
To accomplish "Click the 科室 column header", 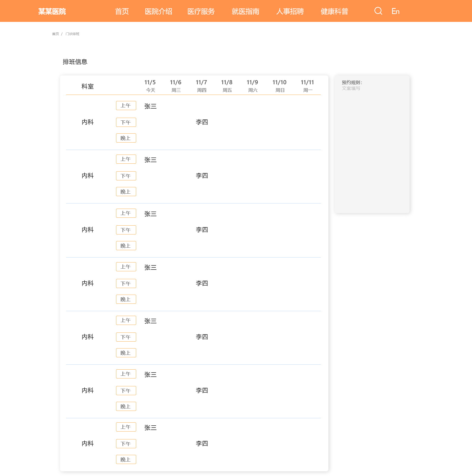I will coord(88,87).
